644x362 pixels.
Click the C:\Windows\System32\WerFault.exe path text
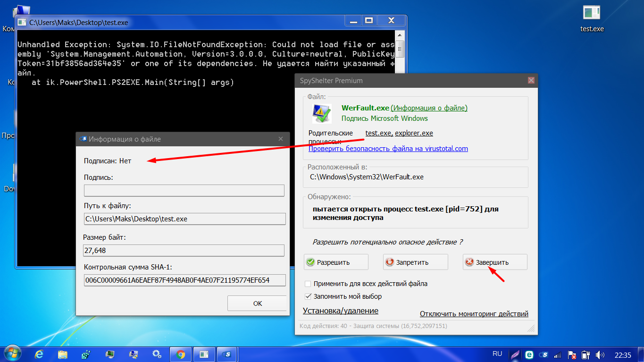click(367, 177)
